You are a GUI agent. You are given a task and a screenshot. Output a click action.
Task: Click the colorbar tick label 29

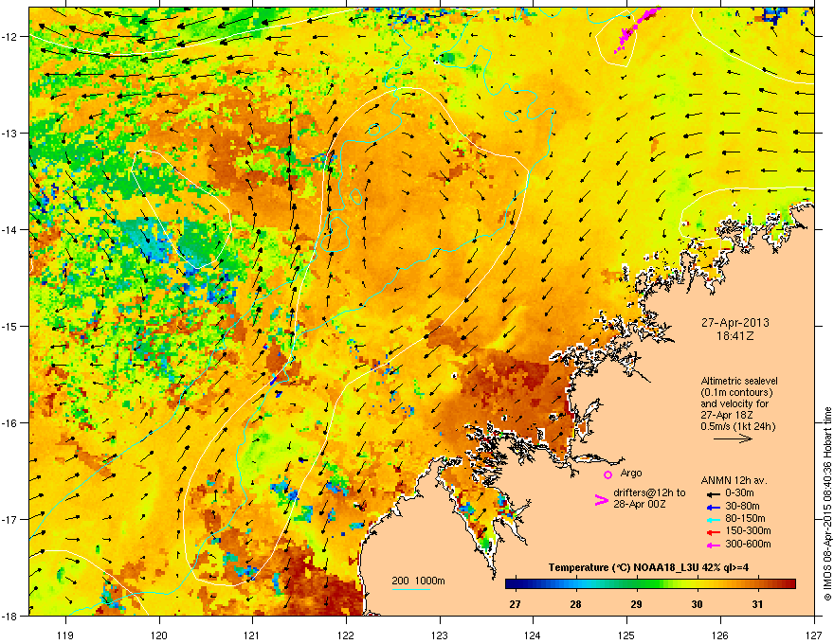(x=636, y=604)
